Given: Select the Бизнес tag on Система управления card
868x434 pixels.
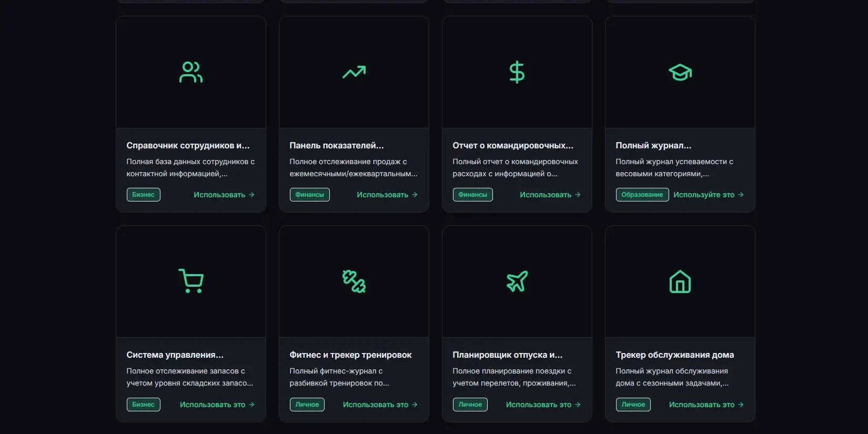Looking at the screenshot, I should click(144, 405).
